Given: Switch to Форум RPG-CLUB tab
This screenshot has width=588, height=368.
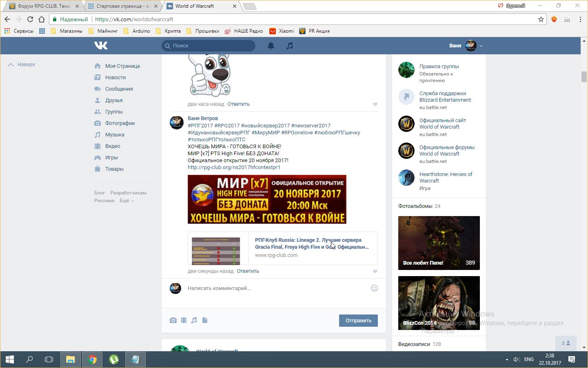Looking at the screenshot, I should point(44,6).
